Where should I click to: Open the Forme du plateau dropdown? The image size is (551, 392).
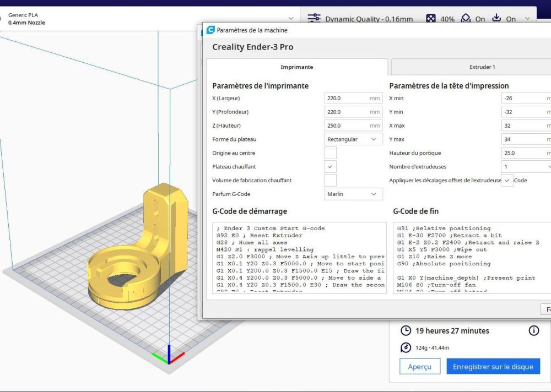(353, 139)
